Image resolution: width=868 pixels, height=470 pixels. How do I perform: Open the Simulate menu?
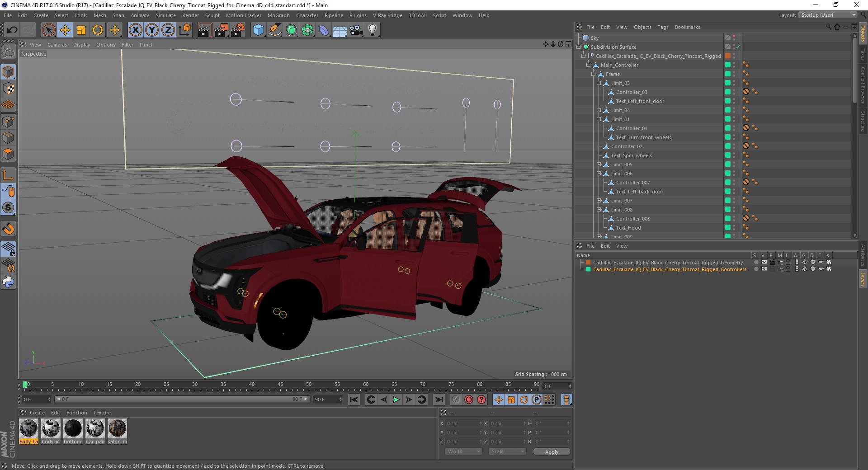pos(166,15)
